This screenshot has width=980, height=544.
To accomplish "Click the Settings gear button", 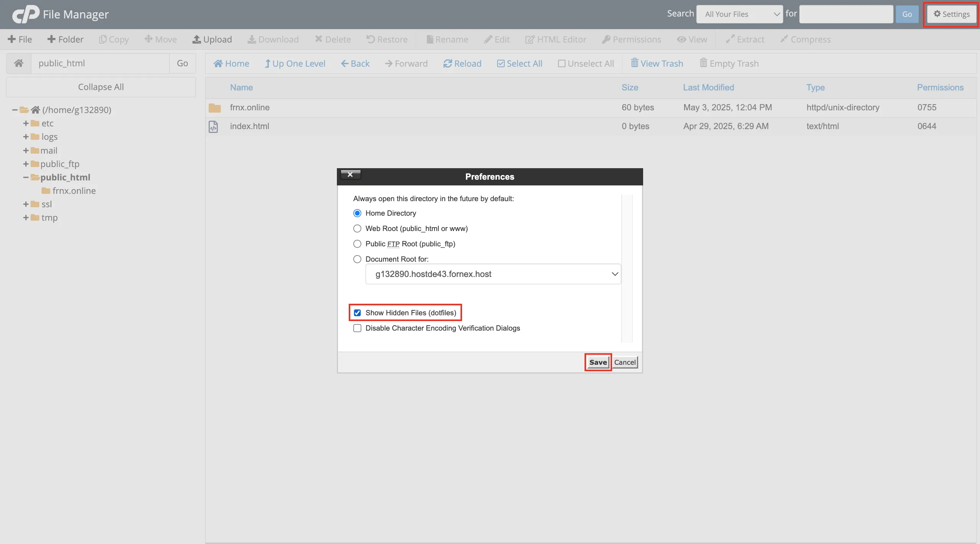I will pos(951,14).
